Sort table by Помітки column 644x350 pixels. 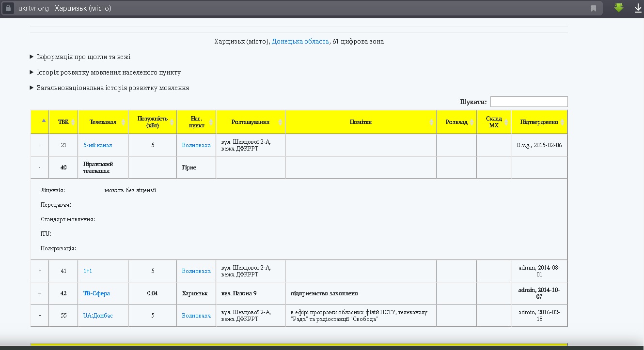coord(361,122)
